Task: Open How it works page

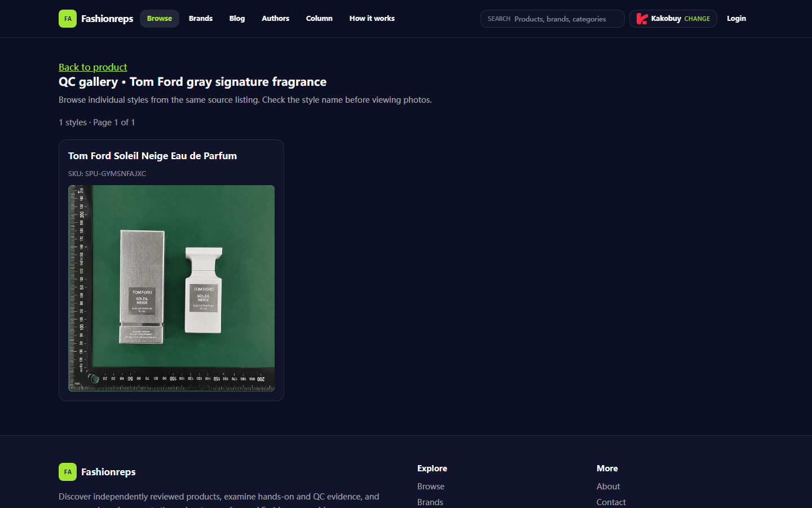Action: click(x=372, y=19)
